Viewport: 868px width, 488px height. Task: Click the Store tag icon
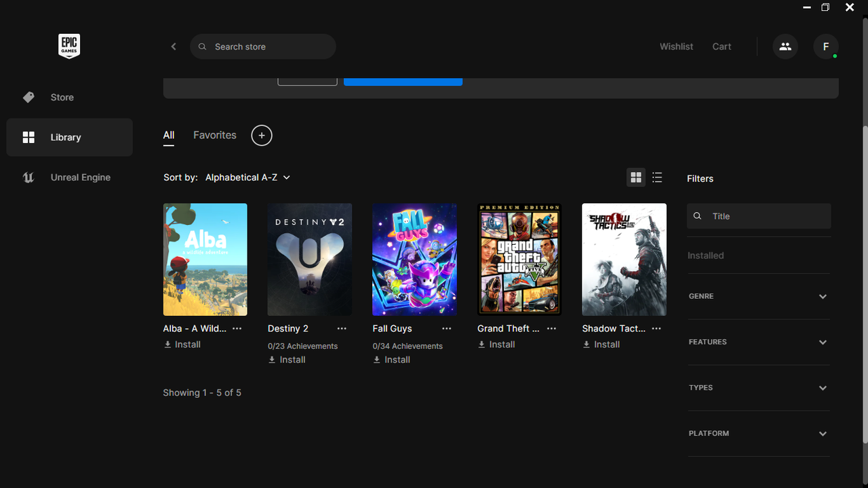point(28,98)
